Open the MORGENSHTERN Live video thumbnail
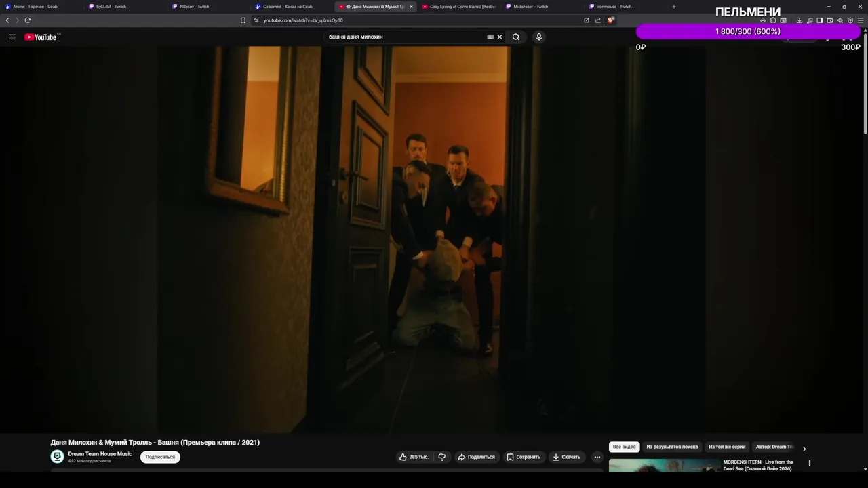This screenshot has width=868, height=488. [x=665, y=465]
